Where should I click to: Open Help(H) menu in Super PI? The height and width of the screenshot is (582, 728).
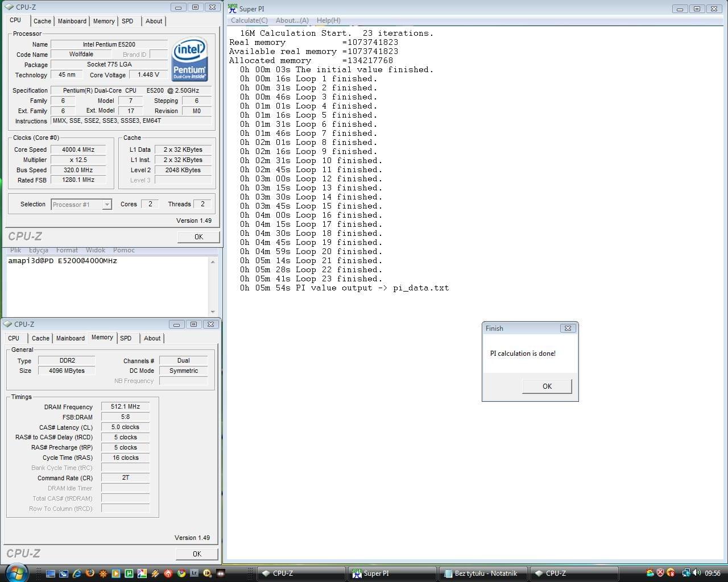(x=328, y=20)
